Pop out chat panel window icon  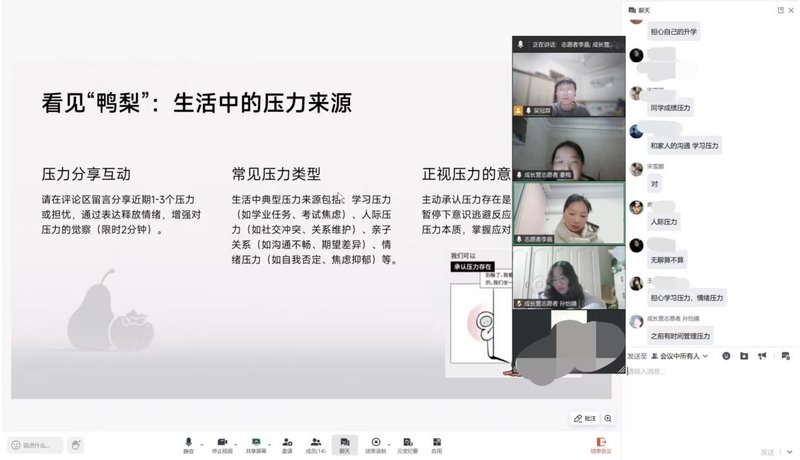click(x=780, y=9)
